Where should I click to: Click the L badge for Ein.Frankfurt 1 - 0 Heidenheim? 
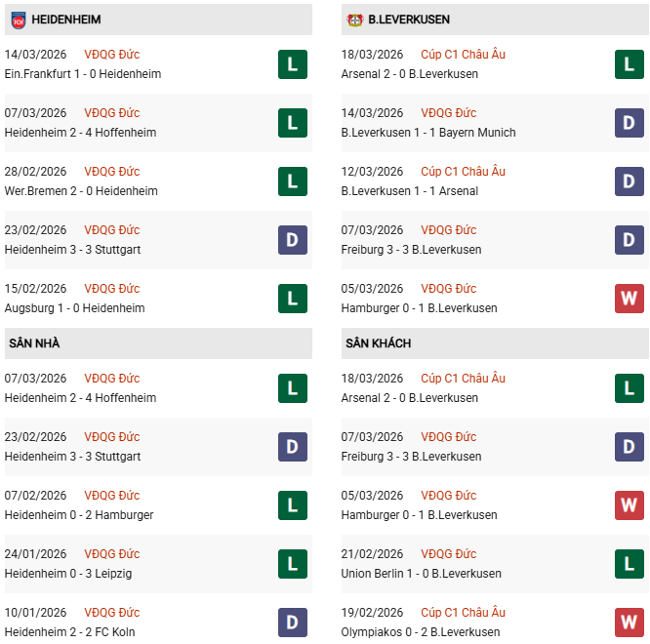point(293,64)
